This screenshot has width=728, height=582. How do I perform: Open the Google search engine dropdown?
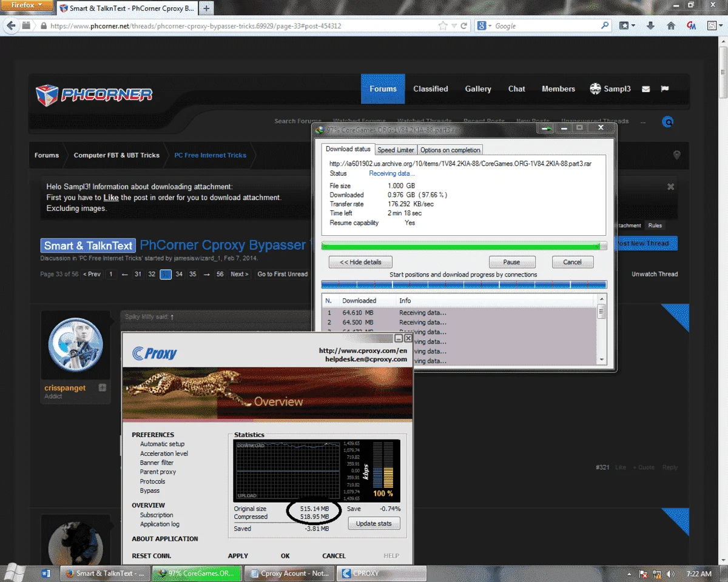(x=484, y=26)
